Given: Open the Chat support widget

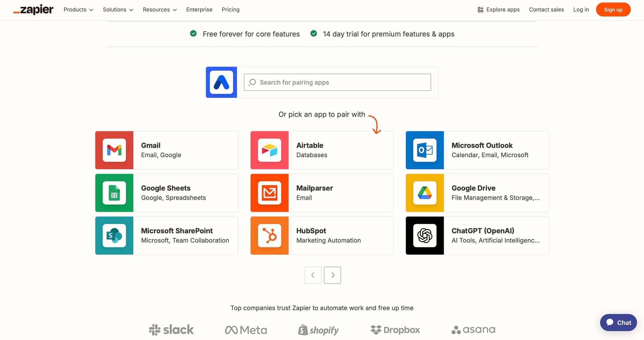Looking at the screenshot, I should click(x=618, y=323).
